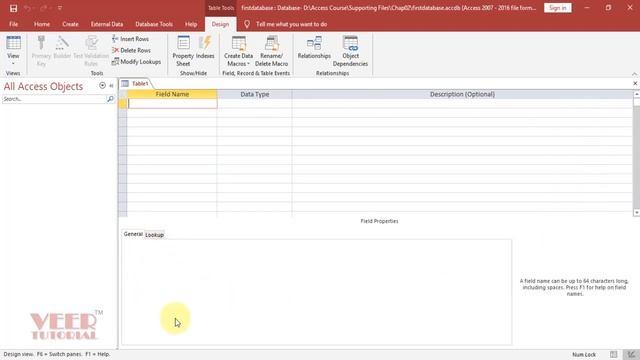Viewport: 640px width, 360px height.
Task: Click the magnifier icon beside Search box
Action: (x=110, y=99)
